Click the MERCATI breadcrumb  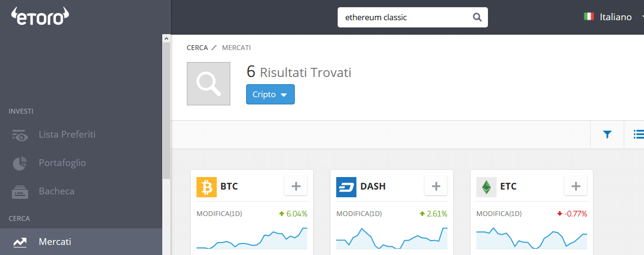pyautogui.click(x=236, y=48)
